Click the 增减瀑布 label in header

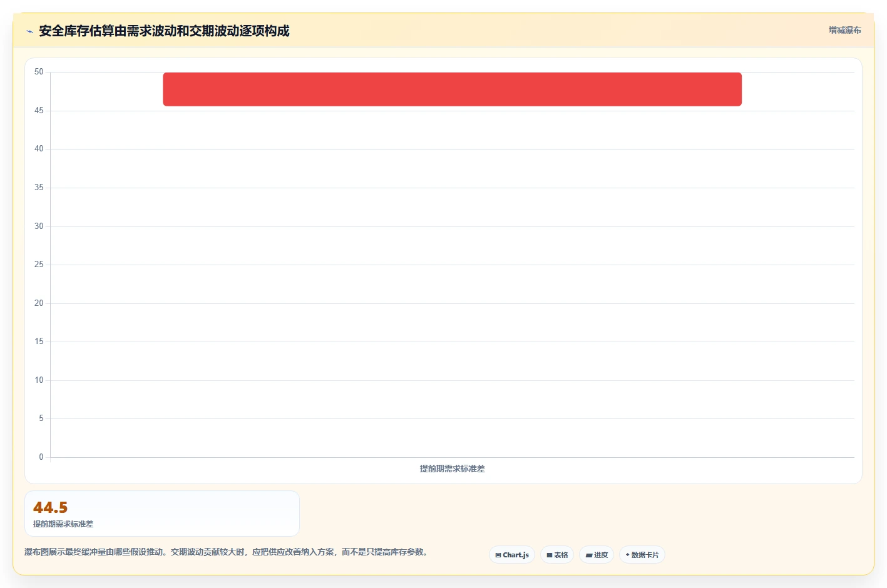pos(844,30)
